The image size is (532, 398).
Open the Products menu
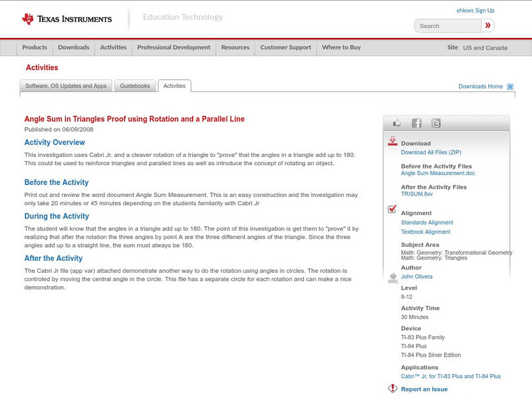point(35,47)
